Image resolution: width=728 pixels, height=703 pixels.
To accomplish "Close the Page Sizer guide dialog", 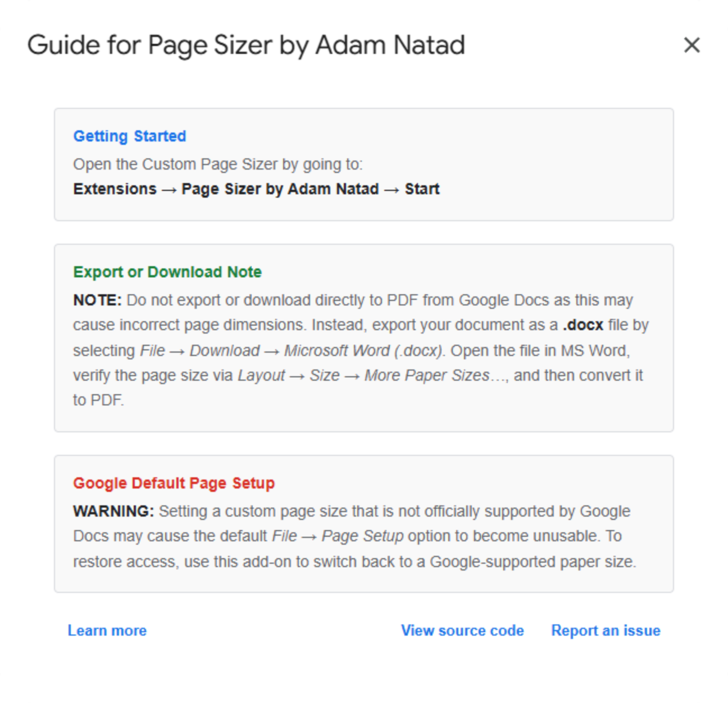I will (x=691, y=45).
